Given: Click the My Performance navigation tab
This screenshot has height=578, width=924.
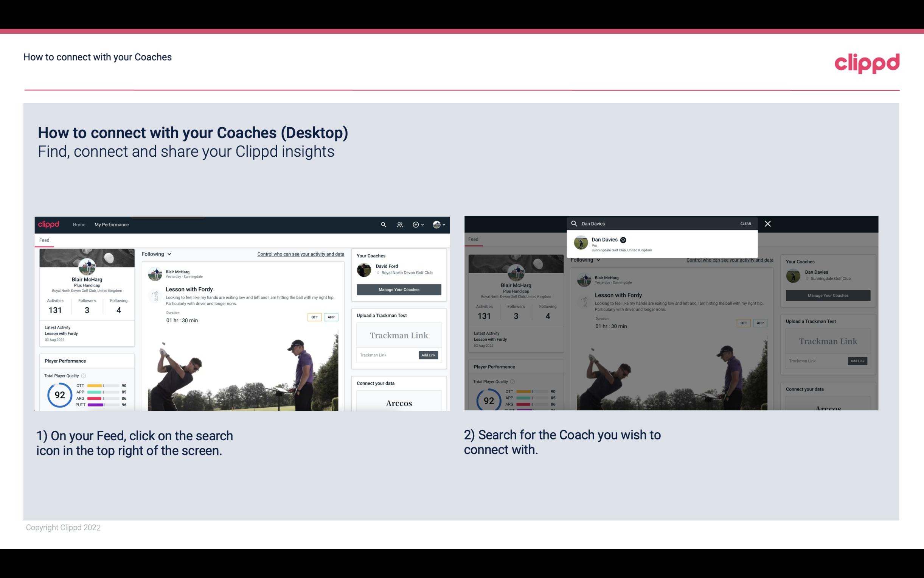Looking at the screenshot, I should coord(112,224).
